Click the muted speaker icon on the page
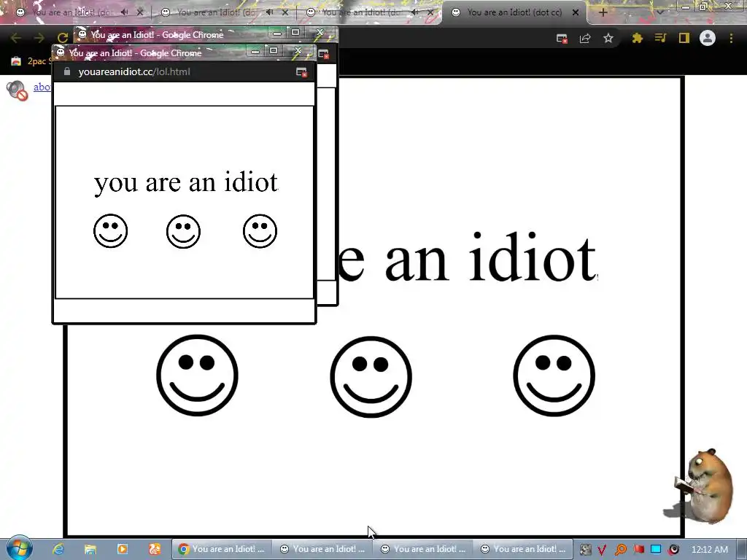Screen dimensions: 747x560 tap(18, 90)
